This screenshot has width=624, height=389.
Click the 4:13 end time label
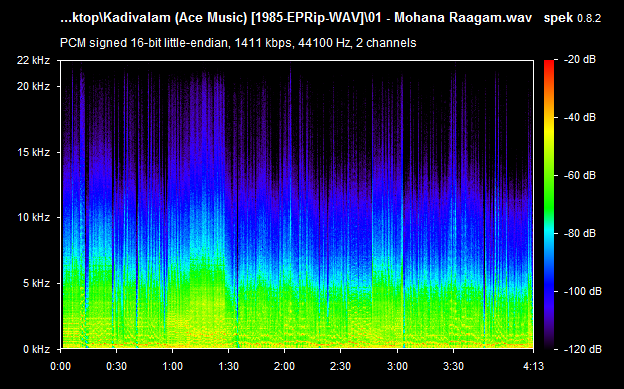point(533,366)
